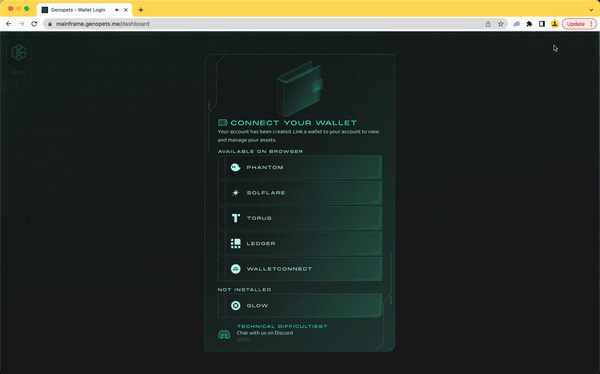This screenshot has height=374, width=600.
Task: Open Chat with us on Discord link
Action: 265,333
